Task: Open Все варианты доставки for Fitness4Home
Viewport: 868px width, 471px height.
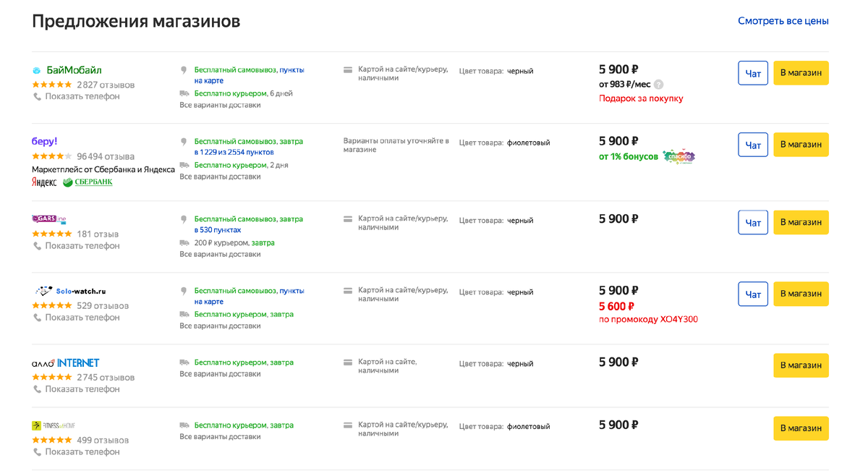Action: click(220, 438)
